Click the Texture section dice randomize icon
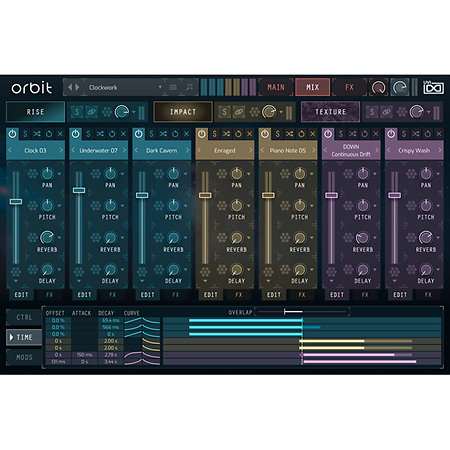 [x=402, y=112]
